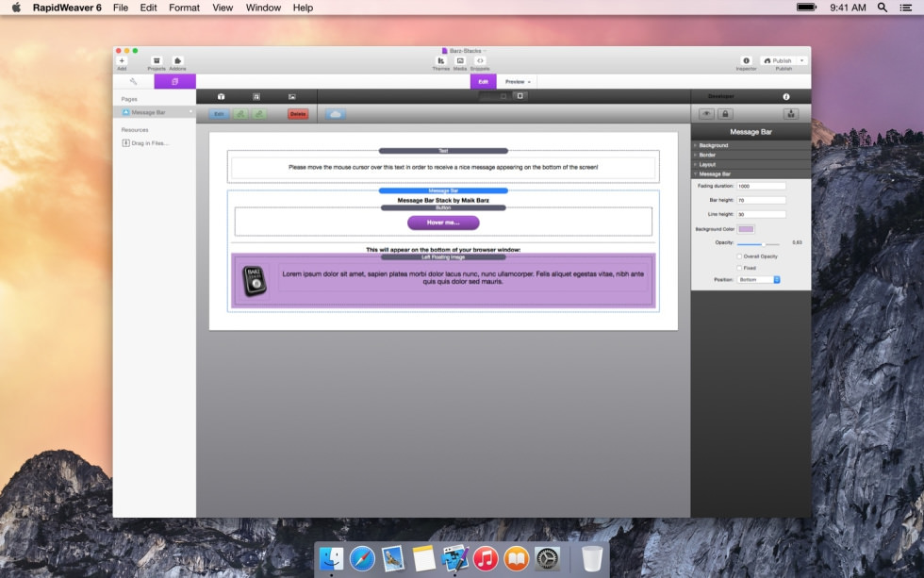Viewport: 924px width, 578px height.
Task: Expand the Border section
Action: click(x=751, y=155)
